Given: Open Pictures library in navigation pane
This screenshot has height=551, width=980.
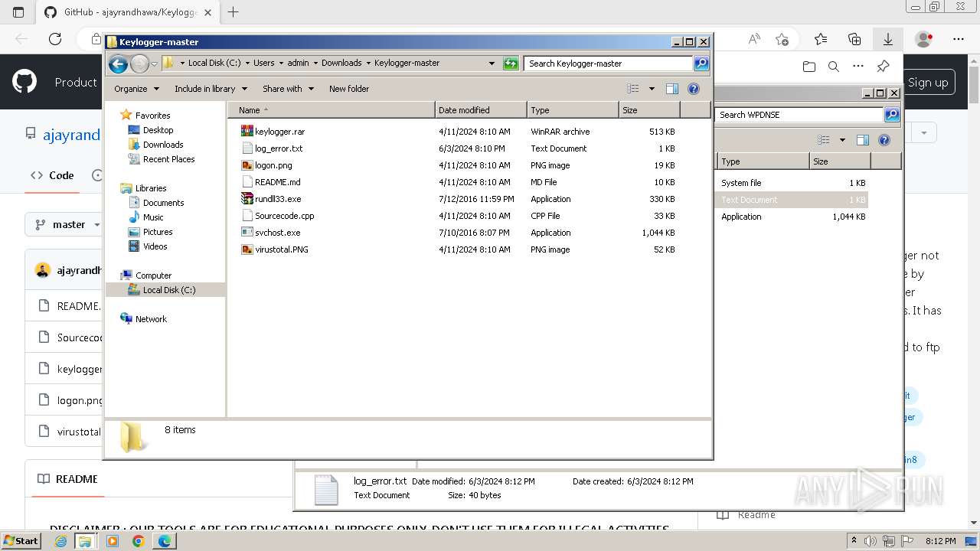Looking at the screenshot, I should pyautogui.click(x=158, y=232).
